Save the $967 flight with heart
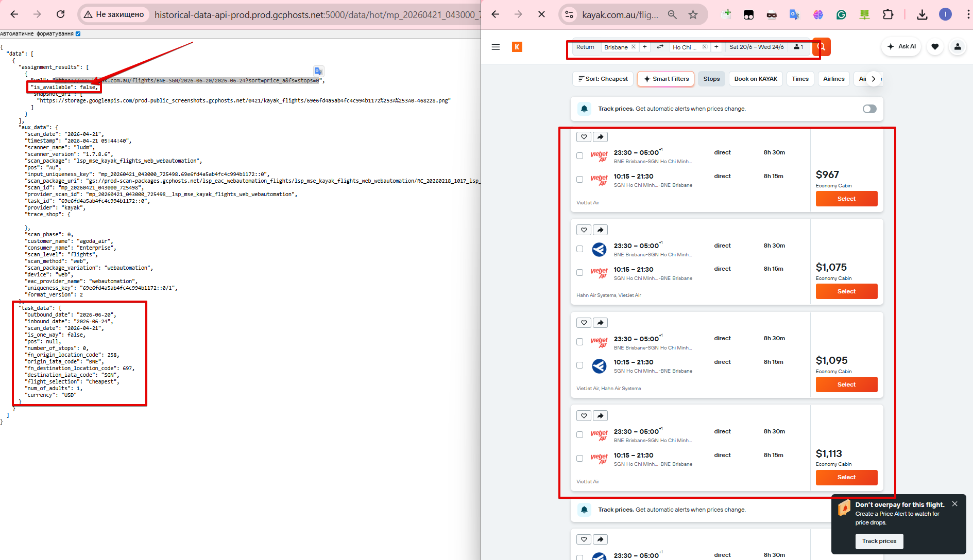 point(584,137)
